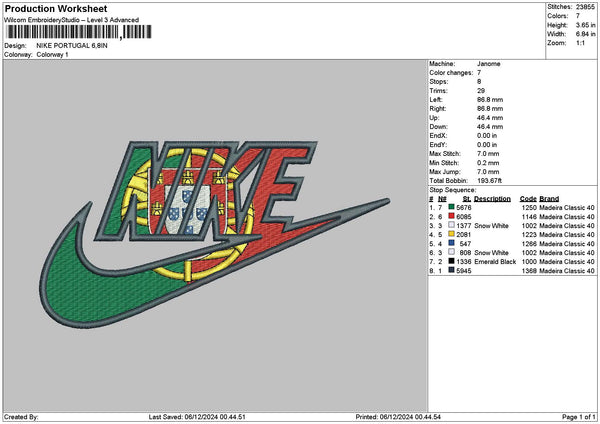This screenshot has width=600, height=424.
Task: Select the Up value 46.4 mm
Action: pyautogui.click(x=490, y=118)
